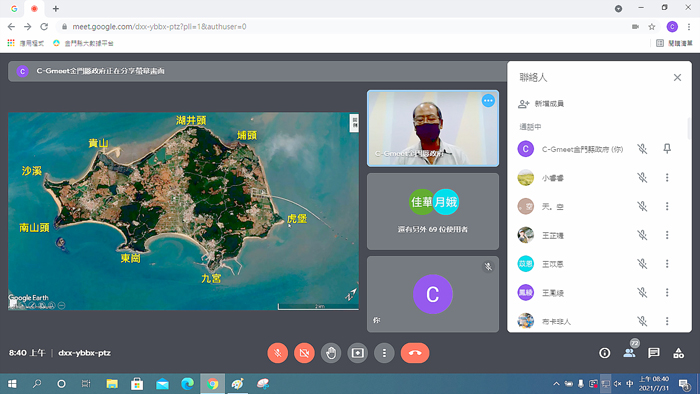The width and height of the screenshot is (700, 394).
Task: Open more options three-dot menu in call controls
Action: [x=384, y=353]
